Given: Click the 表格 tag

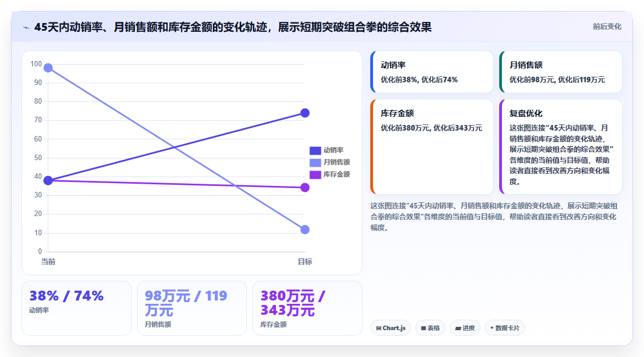Looking at the screenshot, I should point(430,328).
